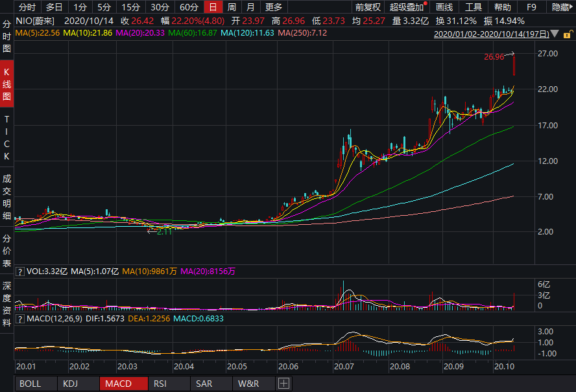Select the 画线 drawing tool
The height and width of the screenshot is (392, 576).
click(444, 7)
